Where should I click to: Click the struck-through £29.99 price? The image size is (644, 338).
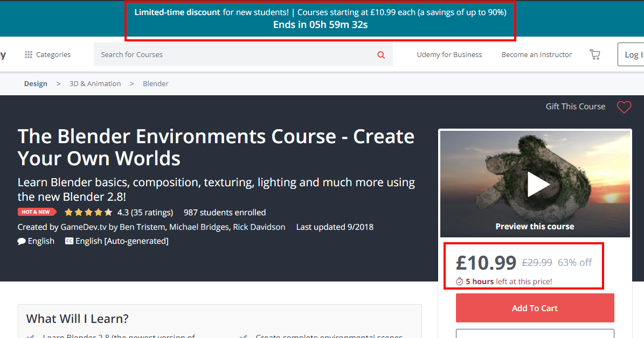tap(537, 263)
